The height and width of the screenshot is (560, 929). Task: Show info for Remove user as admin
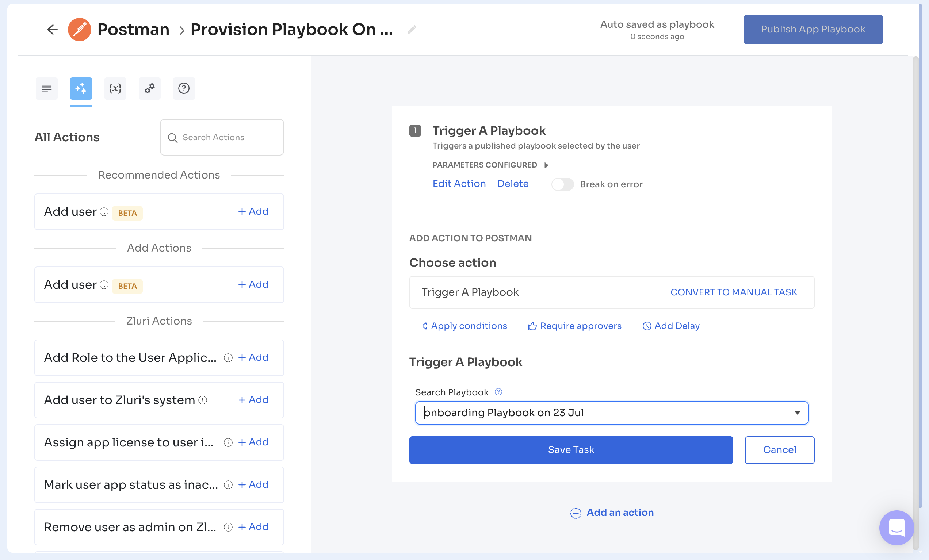[228, 527]
